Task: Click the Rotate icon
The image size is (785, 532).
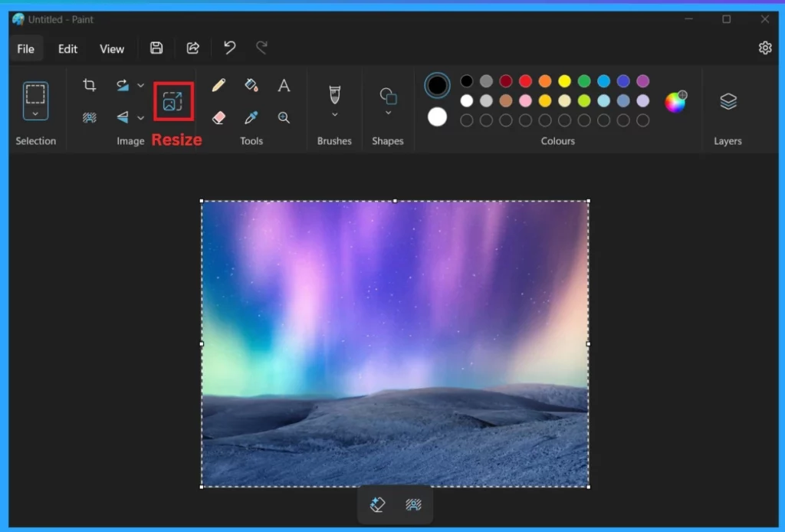Action: (122, 85)
